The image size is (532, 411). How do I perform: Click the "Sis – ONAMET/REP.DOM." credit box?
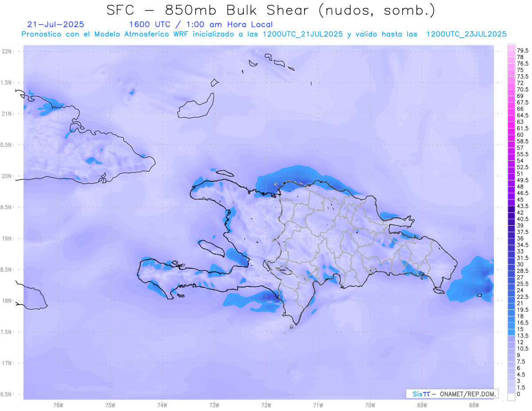click(x=452, y=394)
